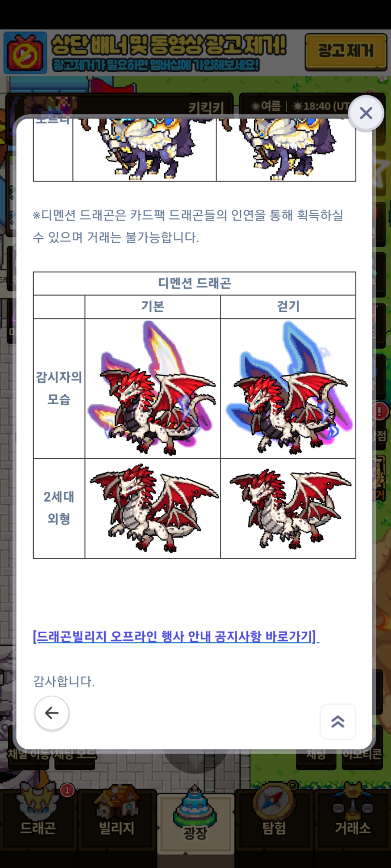Image resolution: width=391 pixels, height=868 pixels.
Task: Tap the 키킥키 player name bar
Action: coord(119,106)
